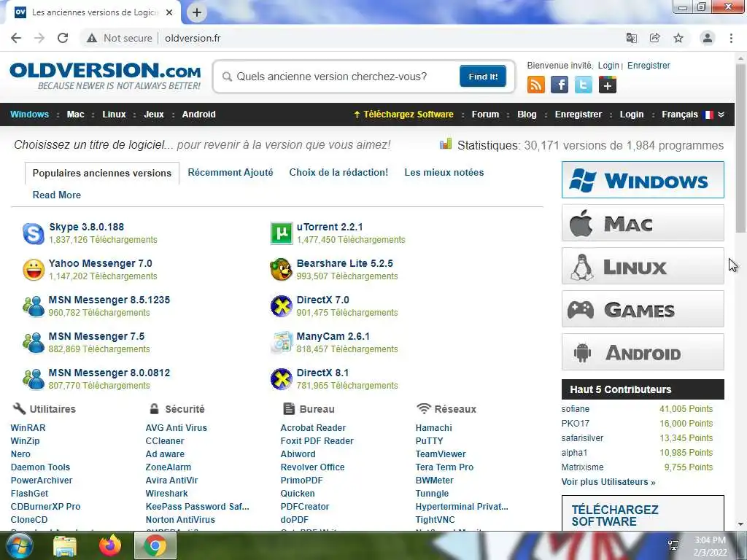Open the RSS feed icon
This screenshot has width=747, height=560.
(536, 85)
